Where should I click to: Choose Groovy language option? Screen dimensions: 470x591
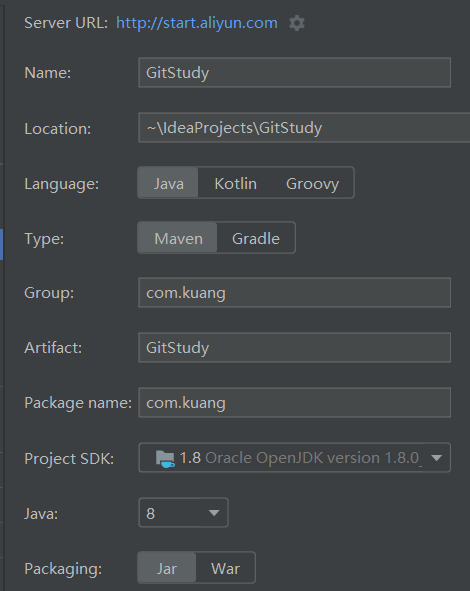tap(312, 183)
